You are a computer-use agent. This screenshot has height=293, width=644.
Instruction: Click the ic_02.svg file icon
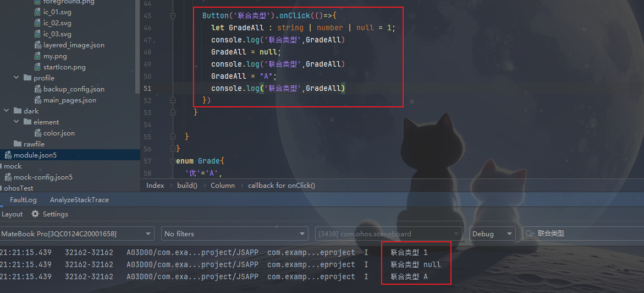(38, 23)
